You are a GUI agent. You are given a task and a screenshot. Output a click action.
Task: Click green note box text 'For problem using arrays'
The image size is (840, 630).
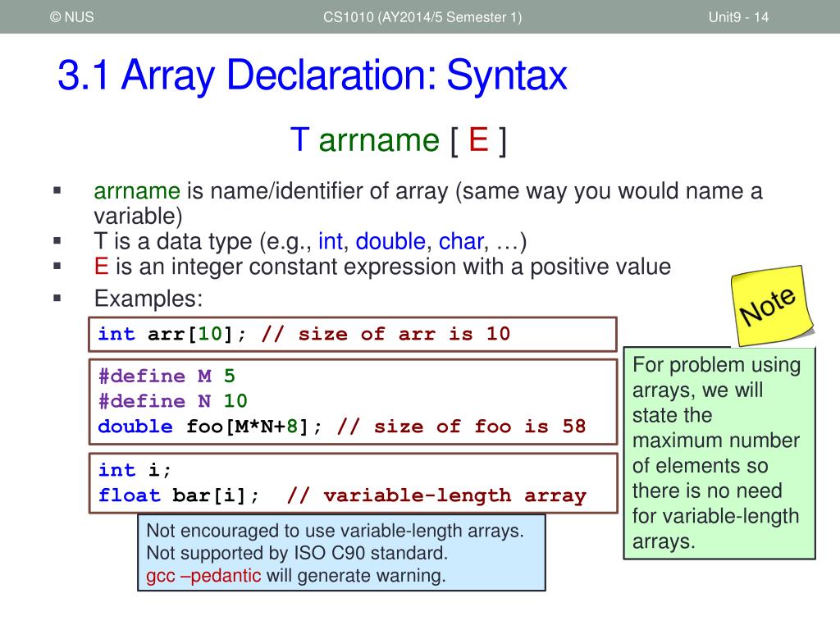(716, 377)
